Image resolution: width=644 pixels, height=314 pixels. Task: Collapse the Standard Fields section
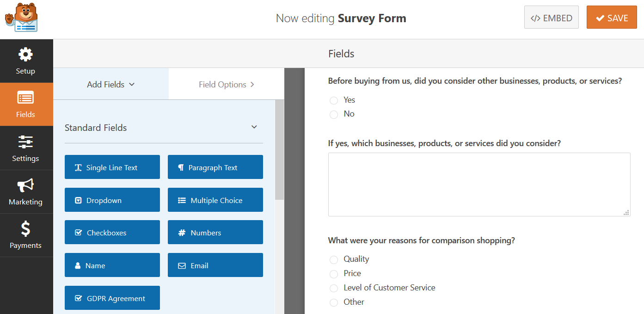coord(254,127)
